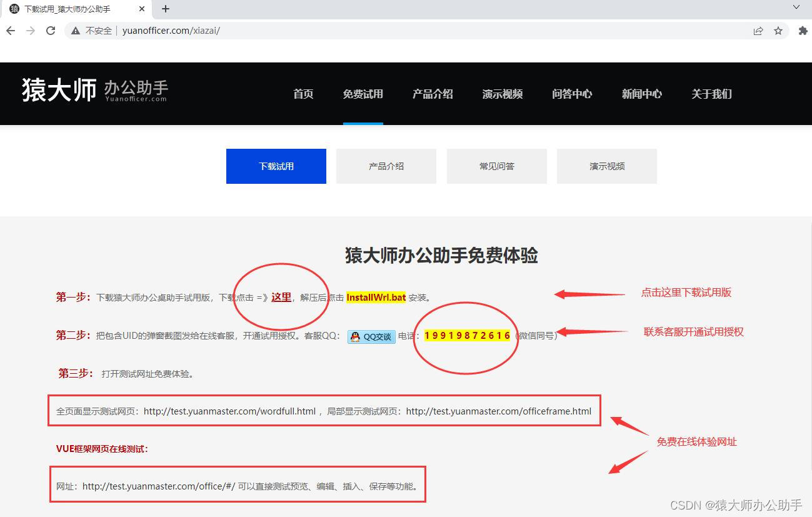Image resolution: width=812 pixels, height=517 pixels.
Task: Click the QQ交谈 chat button
Action: (371, 336)
